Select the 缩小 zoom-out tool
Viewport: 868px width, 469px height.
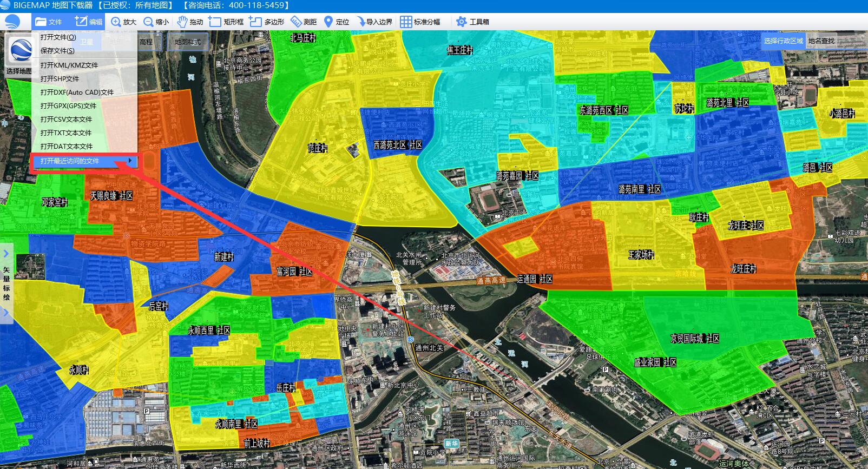[156, 22]
